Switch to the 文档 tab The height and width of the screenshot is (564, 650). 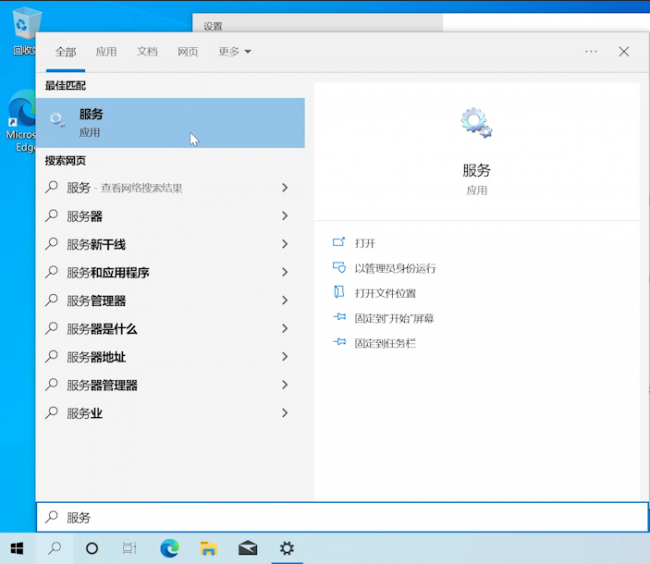coord(147,52)
